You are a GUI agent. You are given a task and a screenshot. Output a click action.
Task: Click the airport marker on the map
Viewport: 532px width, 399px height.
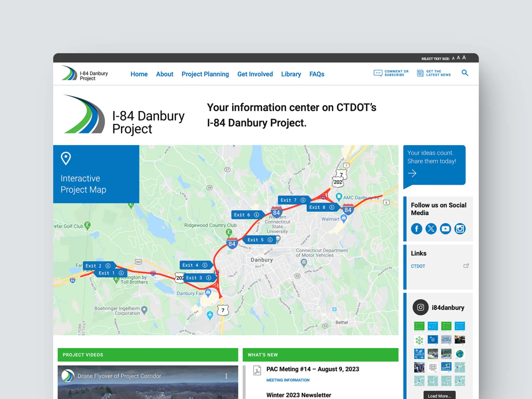click(210, 315)
